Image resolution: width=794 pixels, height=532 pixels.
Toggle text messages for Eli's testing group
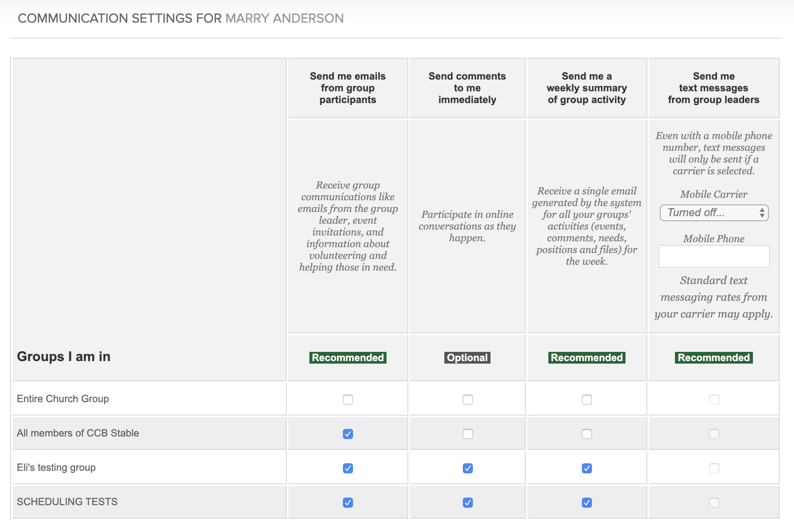pos(714,468)
